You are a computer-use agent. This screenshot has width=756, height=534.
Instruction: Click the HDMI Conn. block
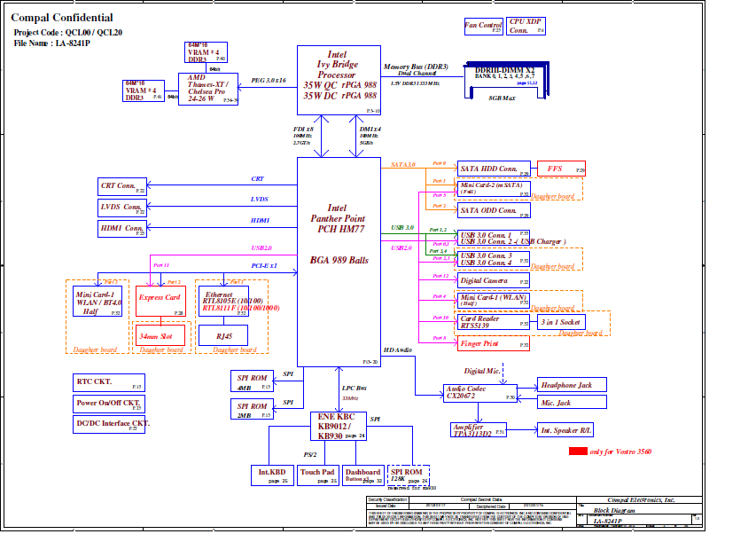pyautogui.click(x=122, y=229)
